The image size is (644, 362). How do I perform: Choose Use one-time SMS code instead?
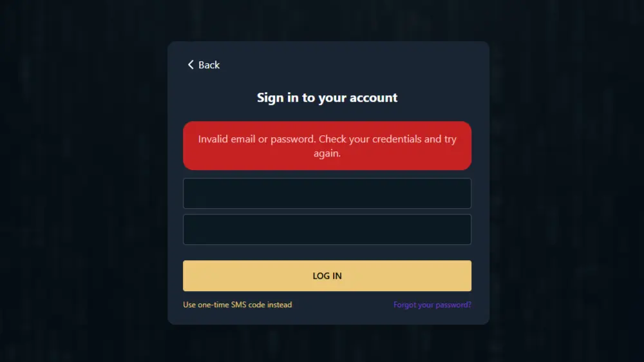coord(237,305)
